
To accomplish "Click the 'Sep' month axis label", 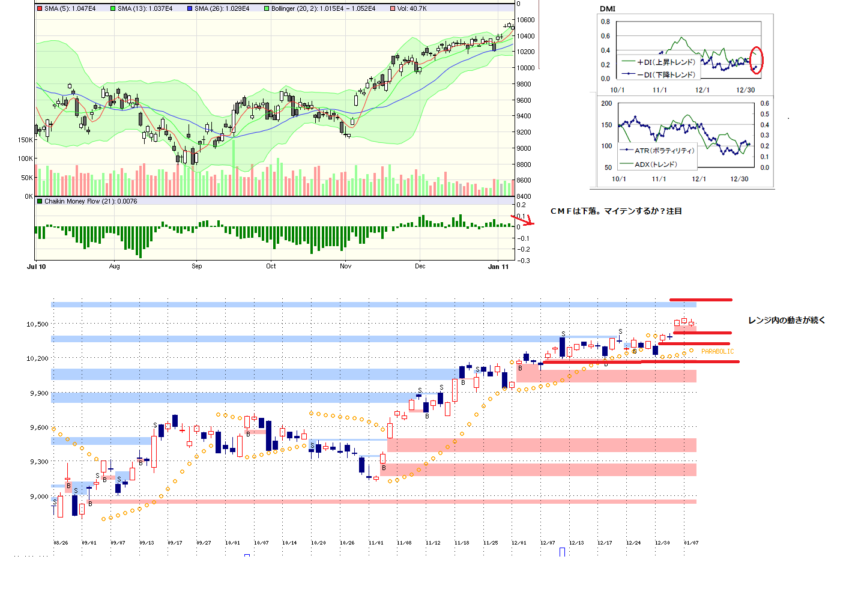I will click(x=197, y=266).
